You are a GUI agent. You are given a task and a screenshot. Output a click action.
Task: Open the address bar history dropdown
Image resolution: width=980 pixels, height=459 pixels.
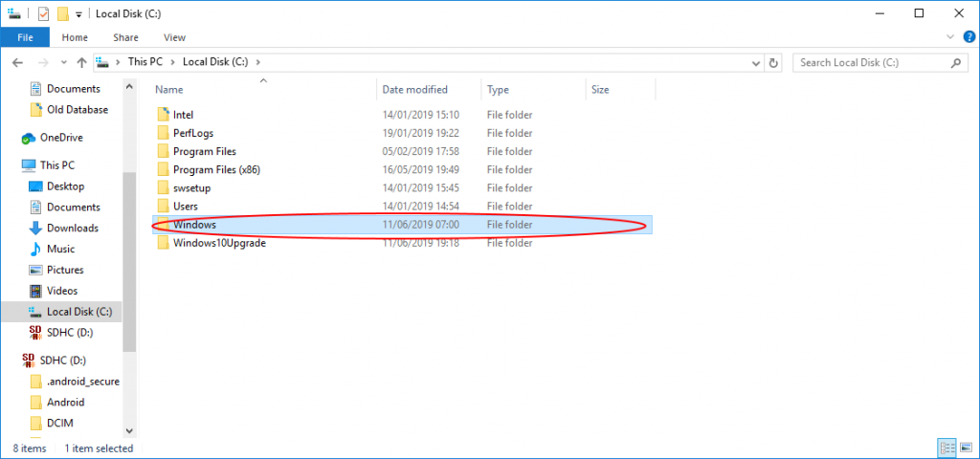click(x=756, y=62)
